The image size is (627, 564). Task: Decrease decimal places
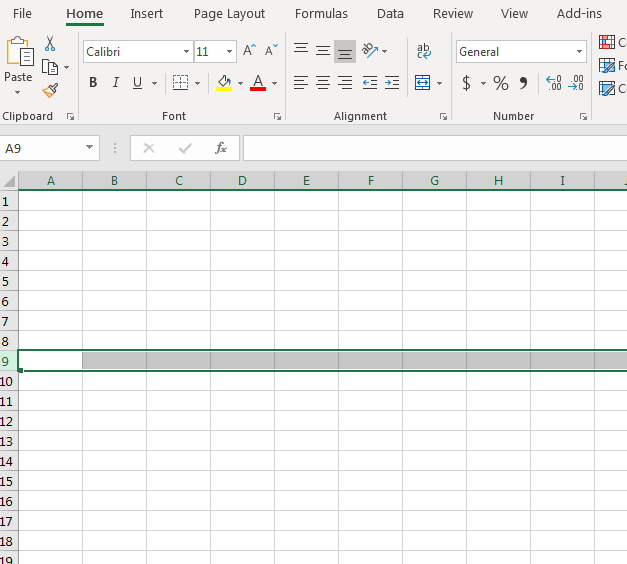[x=576, y=83]
